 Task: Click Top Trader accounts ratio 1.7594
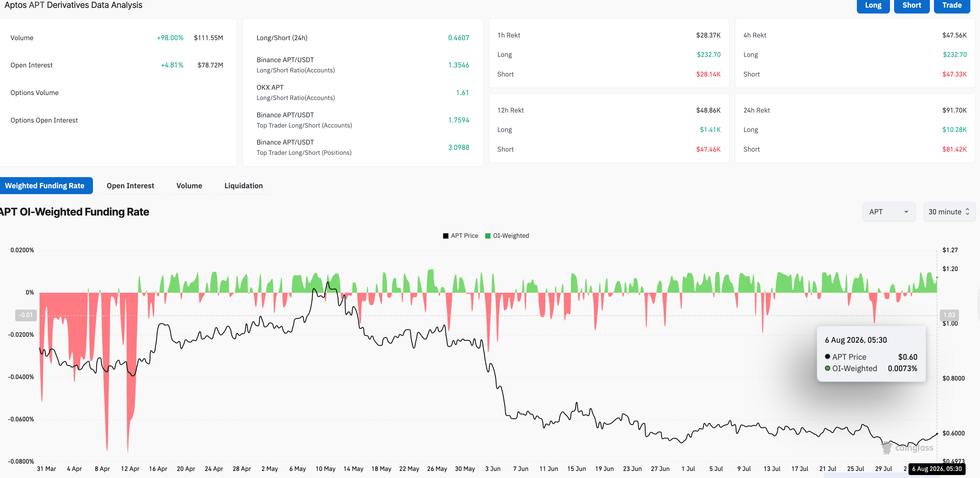pyautogui.click(x=458, y=120)
